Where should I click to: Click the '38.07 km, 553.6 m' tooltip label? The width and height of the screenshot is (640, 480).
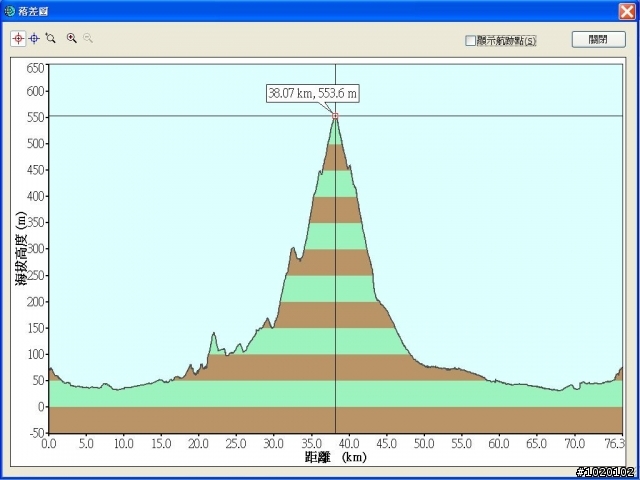coord(313,93)
